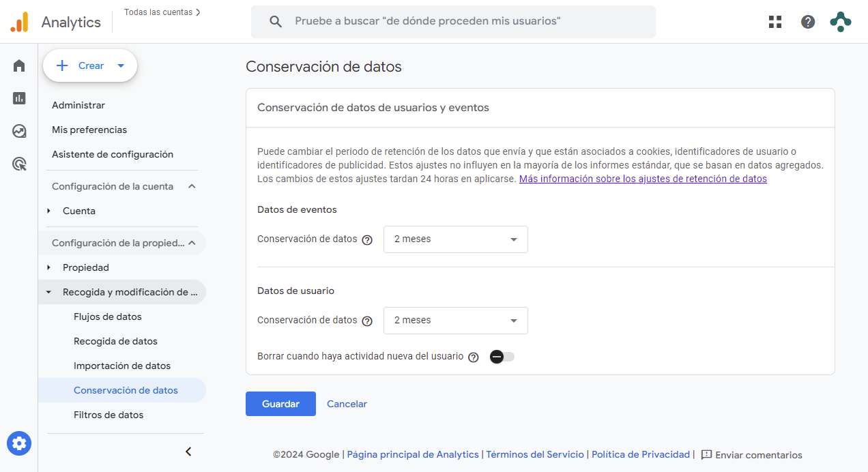Open Mis preferencias from the sidebar
The height and width of the screenshot is (472, 868).
click(x=89, y=129)
